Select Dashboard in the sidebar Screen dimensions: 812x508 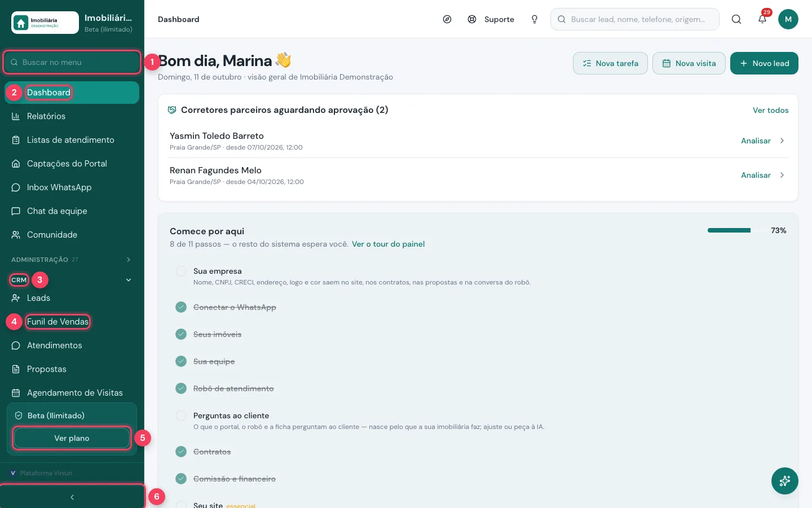(x=72, y=93)
